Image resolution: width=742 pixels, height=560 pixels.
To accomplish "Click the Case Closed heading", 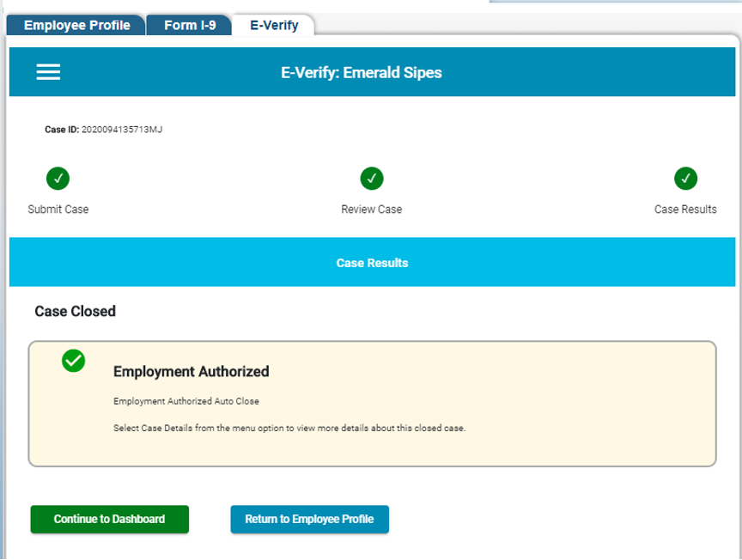I will tap(76, 311).
